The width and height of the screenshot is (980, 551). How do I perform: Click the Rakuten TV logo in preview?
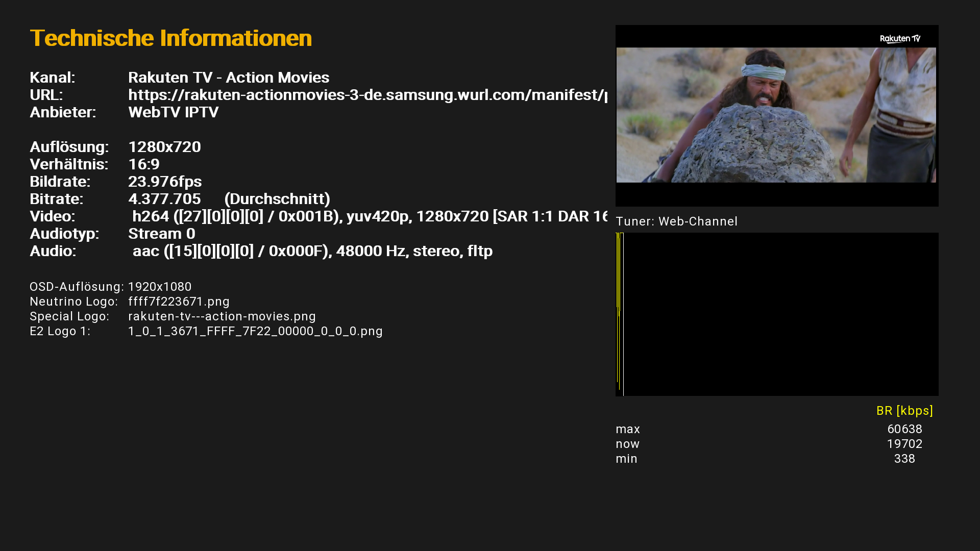(x=900, y=39)
